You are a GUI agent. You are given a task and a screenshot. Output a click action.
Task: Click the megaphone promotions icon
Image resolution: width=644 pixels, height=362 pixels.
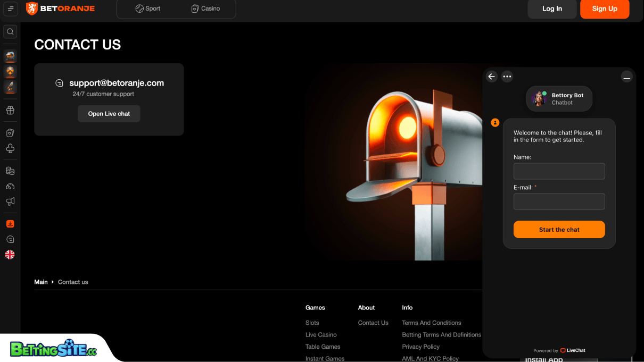click(x=10, y=201)
